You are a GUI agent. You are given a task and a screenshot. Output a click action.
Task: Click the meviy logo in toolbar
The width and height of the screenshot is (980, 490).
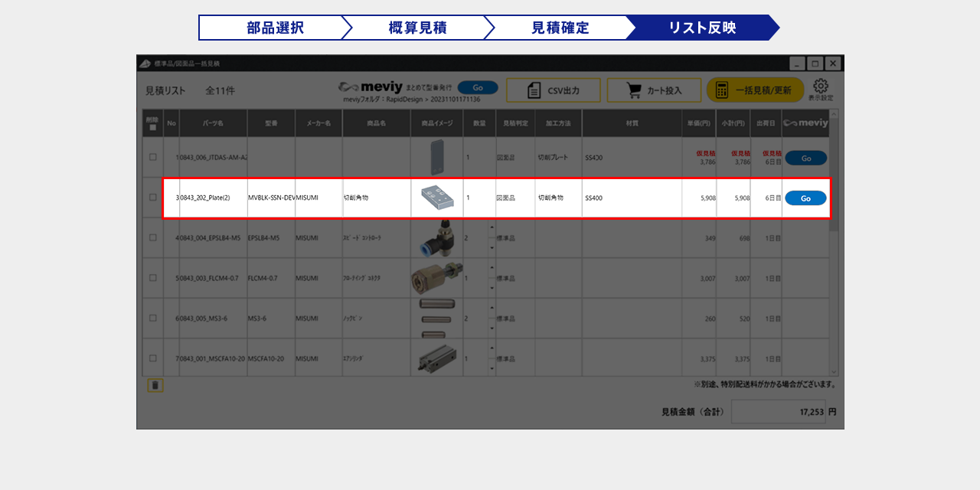click(x=371, y=88)
